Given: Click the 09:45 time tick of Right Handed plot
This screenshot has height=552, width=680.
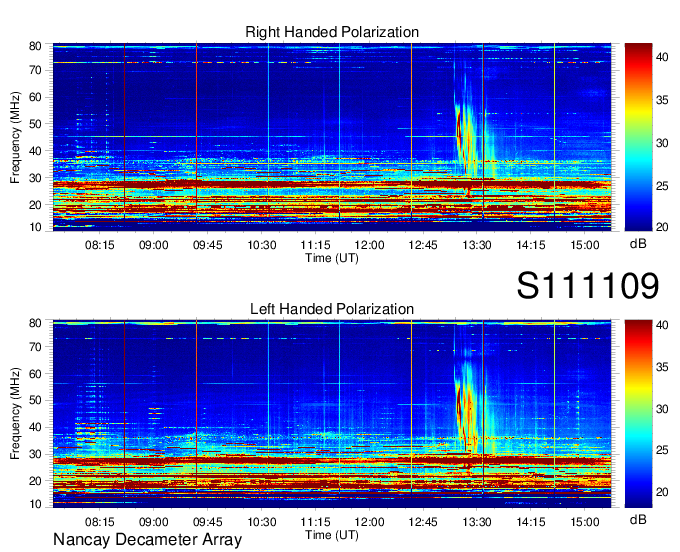Looking at the screenshot, I should (x=207, y=245).
